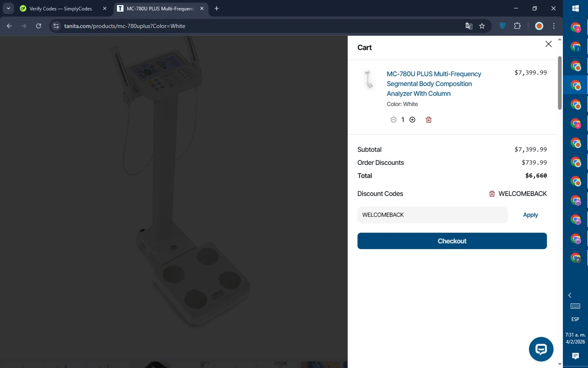Open the Chrome tab search dropdown
Screen dimensions: 588x368
pyautogui.click(x=8, y=8)
